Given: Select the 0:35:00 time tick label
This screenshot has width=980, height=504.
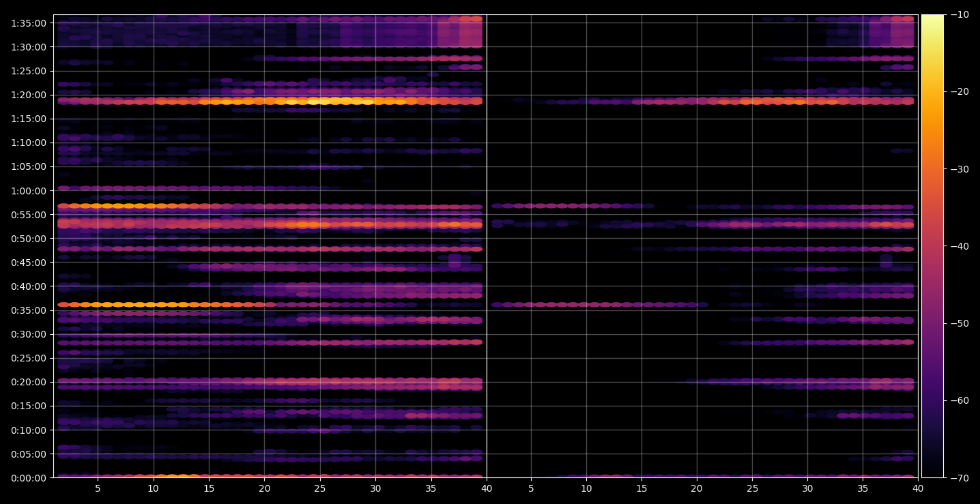Looking at the screenshot, I should tap(29, 310).
